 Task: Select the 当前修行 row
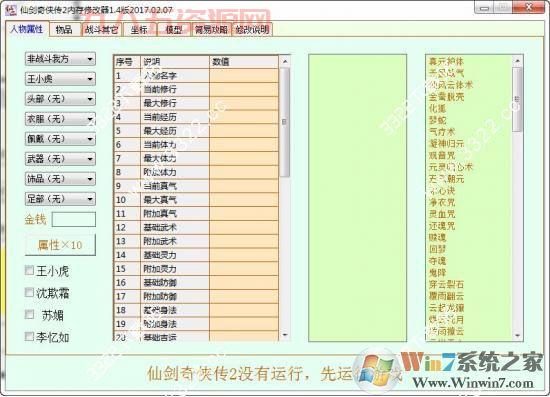pyautogui.click(x=196, y=89)
